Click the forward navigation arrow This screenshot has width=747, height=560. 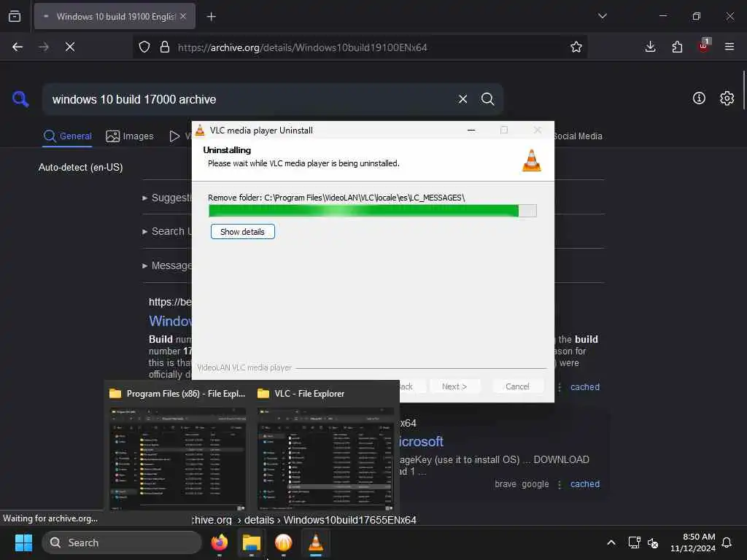[44, 47]
